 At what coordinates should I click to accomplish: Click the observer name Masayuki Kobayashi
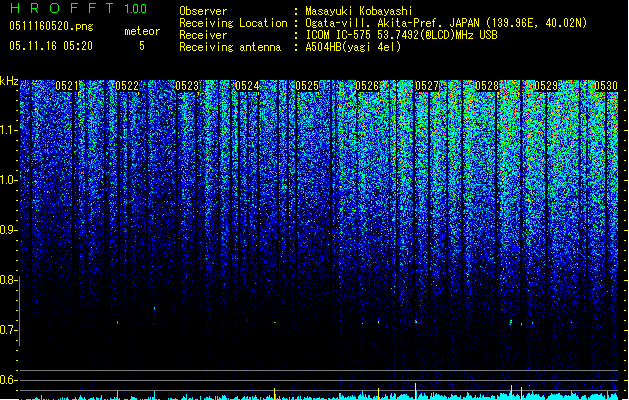pos(359,11)
